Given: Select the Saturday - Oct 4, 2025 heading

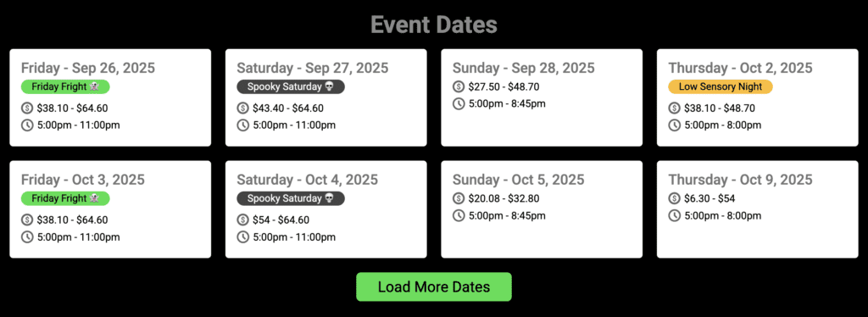Looking at the screenshot, I should 307,180.
